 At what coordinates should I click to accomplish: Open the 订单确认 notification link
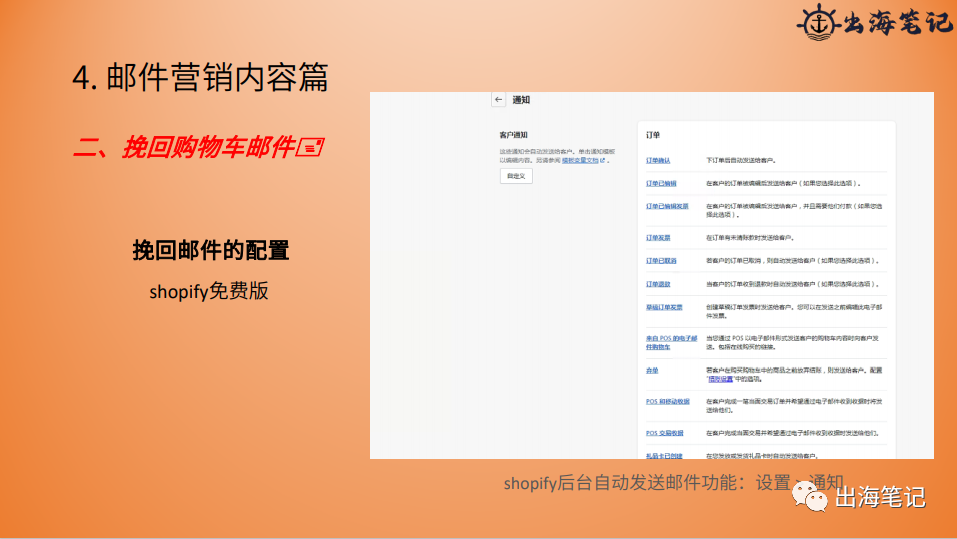pyautogui.click(x=658, y=161)
